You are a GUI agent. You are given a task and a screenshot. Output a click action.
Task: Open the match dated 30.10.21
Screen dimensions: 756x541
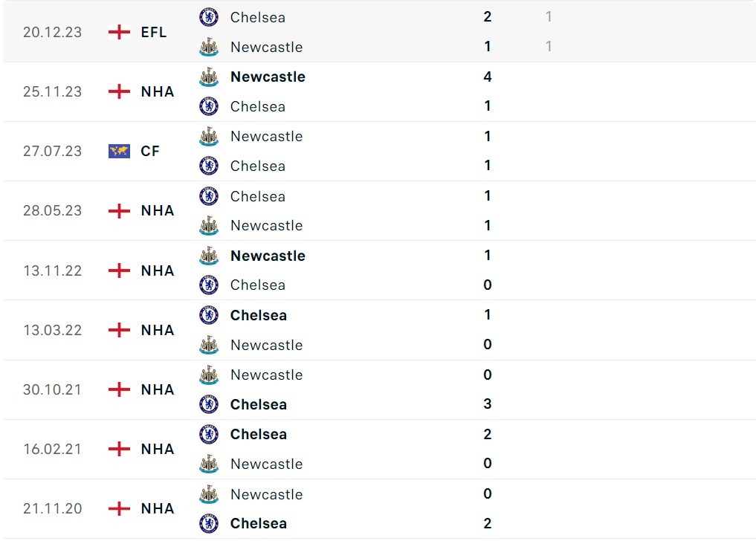52,389
